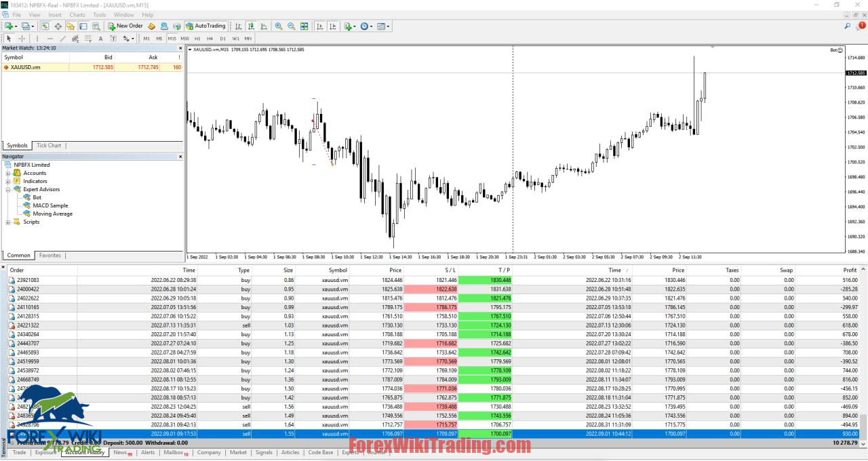The image size is (868, 461).
Task: Select the MACD Sample expert advisor
Action: (x=50, y=205)
